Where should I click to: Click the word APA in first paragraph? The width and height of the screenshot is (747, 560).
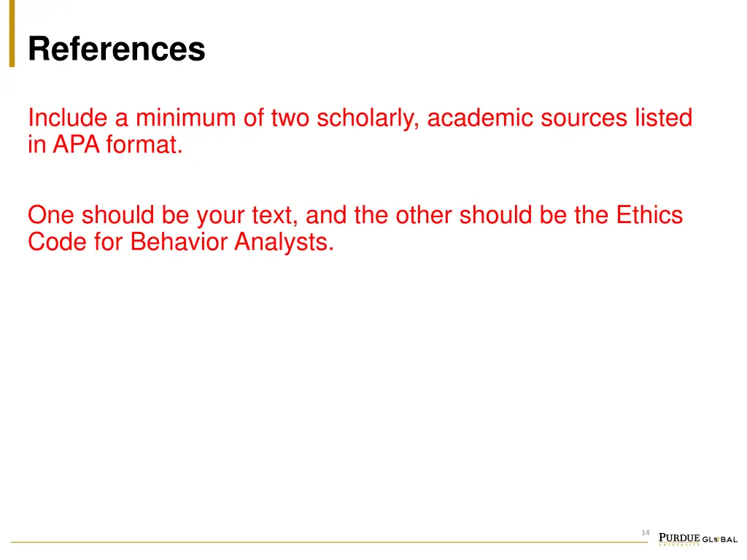pos(76,144)
